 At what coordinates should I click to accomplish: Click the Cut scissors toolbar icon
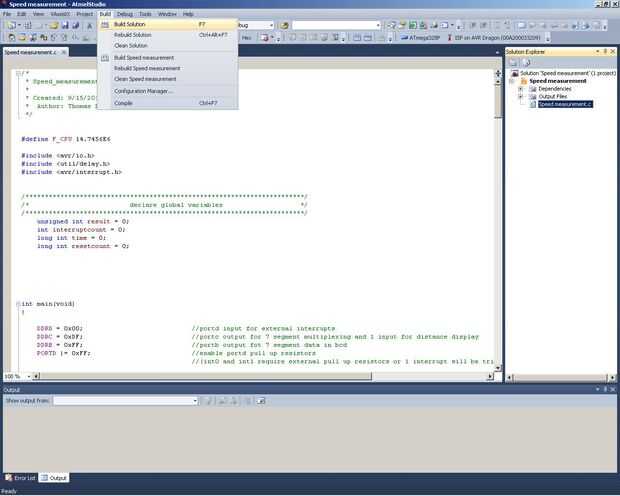click(x=90, y=25)
